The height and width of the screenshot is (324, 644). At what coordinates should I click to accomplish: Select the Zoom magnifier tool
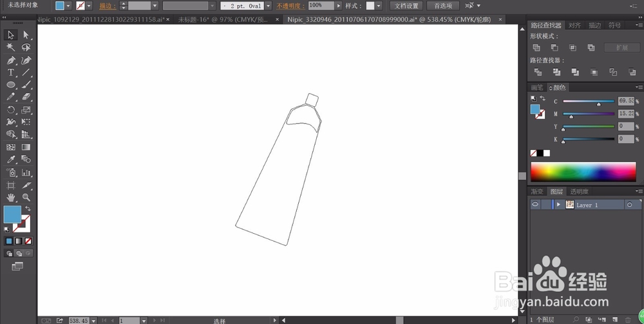[26, 198]
